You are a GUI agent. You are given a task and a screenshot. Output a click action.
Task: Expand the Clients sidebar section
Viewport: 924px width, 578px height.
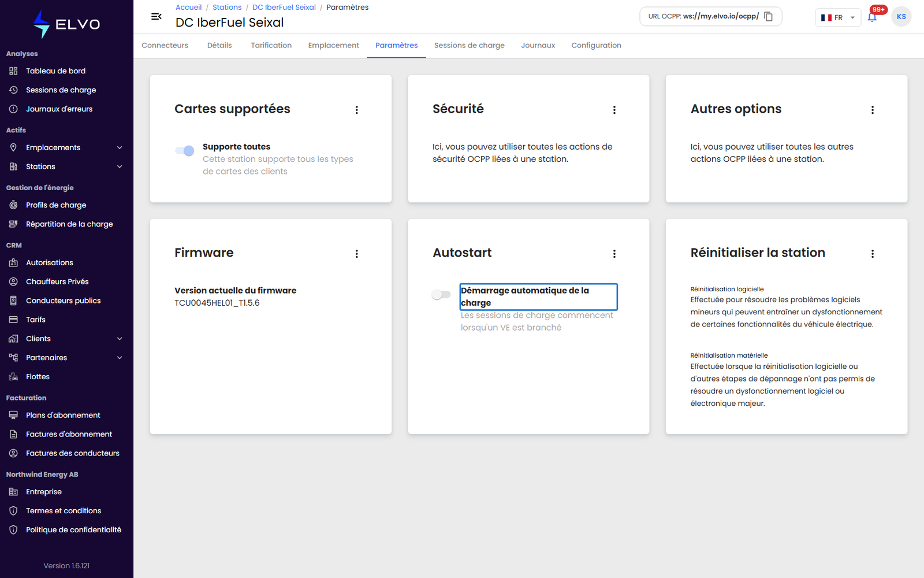click(120, 339)
